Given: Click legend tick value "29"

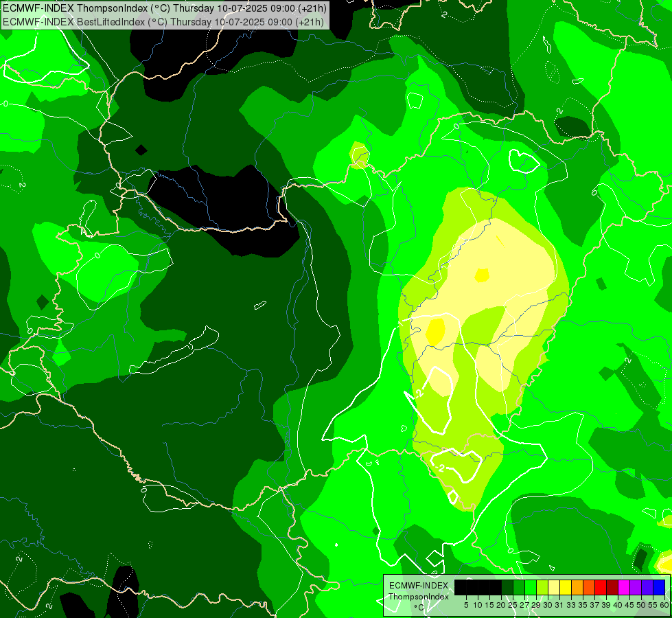Looking at the screenshot, I should [x=537, y=605].
